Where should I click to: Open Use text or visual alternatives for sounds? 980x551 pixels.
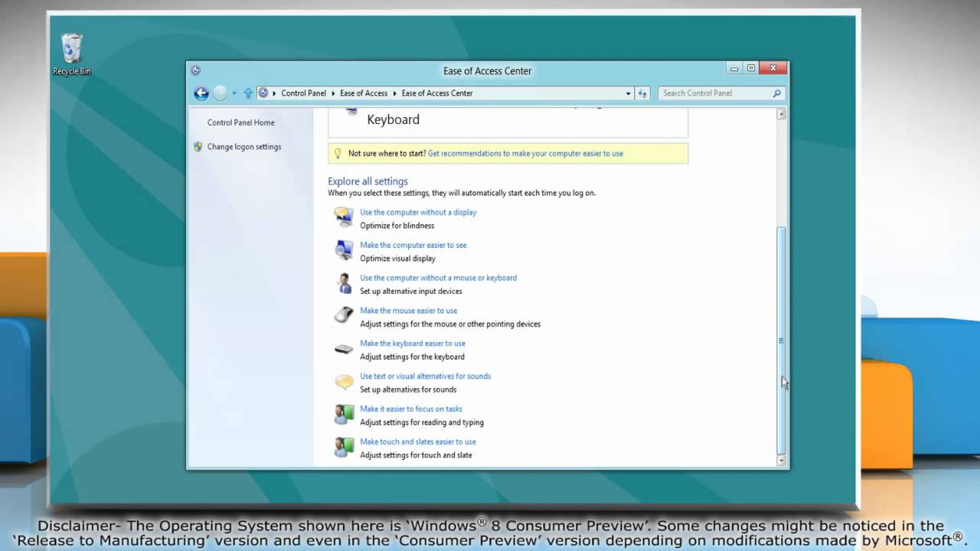pos(426,376)
